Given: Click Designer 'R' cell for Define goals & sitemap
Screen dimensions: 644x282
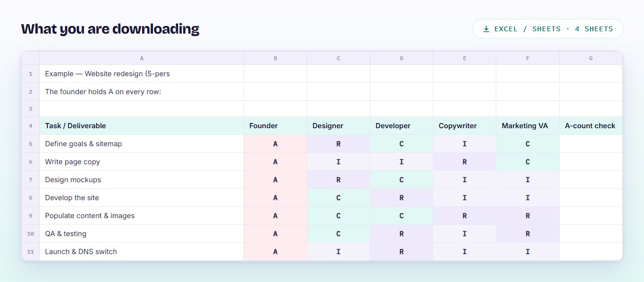Looking at the screenshot, I should (339, 144).
